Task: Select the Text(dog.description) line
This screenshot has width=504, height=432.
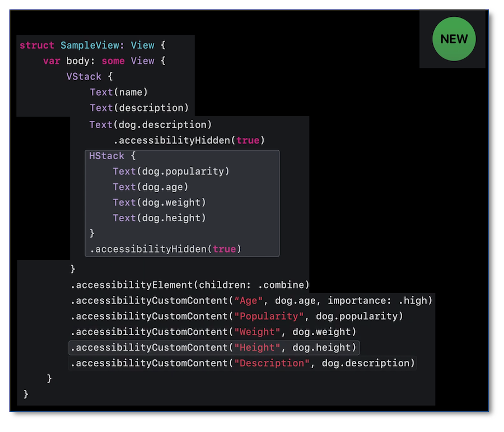Action: pos(151,124)
